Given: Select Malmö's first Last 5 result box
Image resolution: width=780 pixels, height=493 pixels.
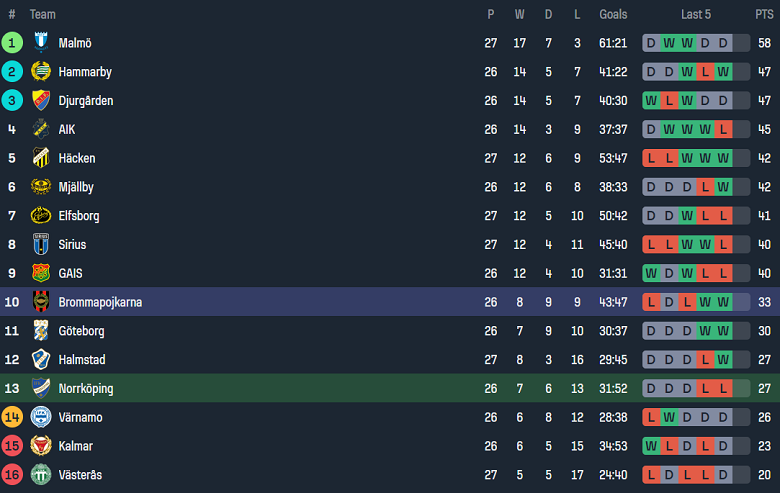Looking at the screenshot, I should (x=651, y=43).
